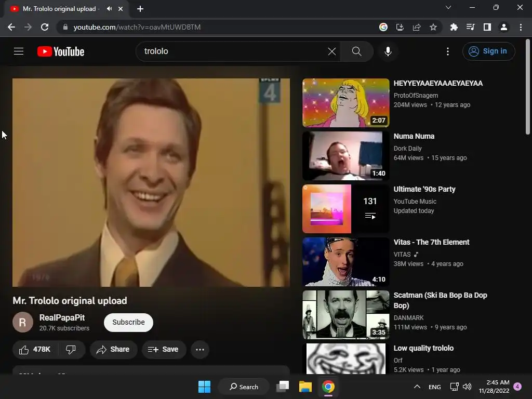Like the video with thumbs up 478K
This screenshot has width=532, height=399.
[35, 350]
